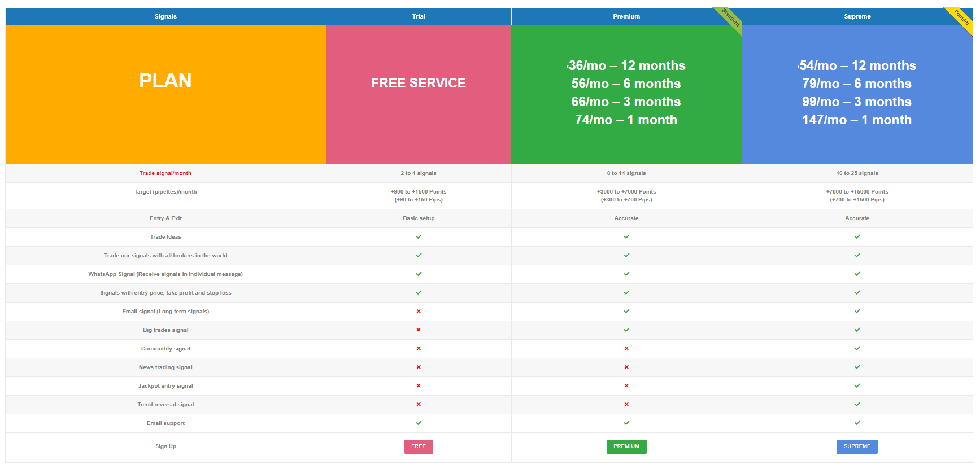Click the Trial column header
This screenshot has height=469, width=980.
tap(419, 16)
